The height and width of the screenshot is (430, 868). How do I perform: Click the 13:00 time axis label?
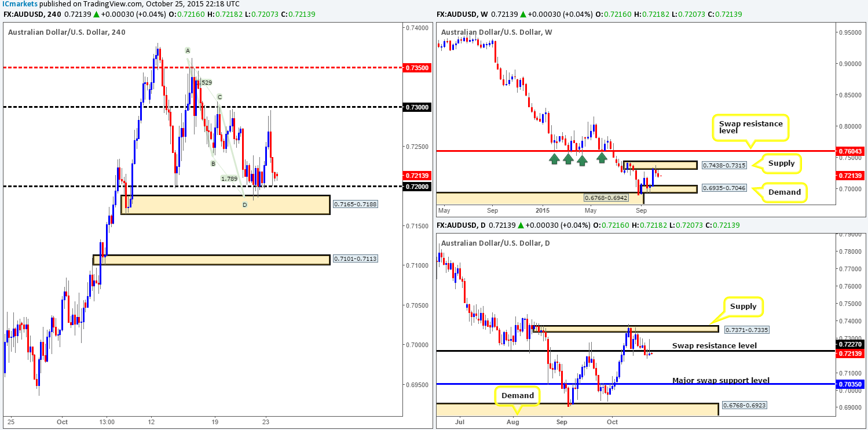pyautogui.click(x=108, y=422)
